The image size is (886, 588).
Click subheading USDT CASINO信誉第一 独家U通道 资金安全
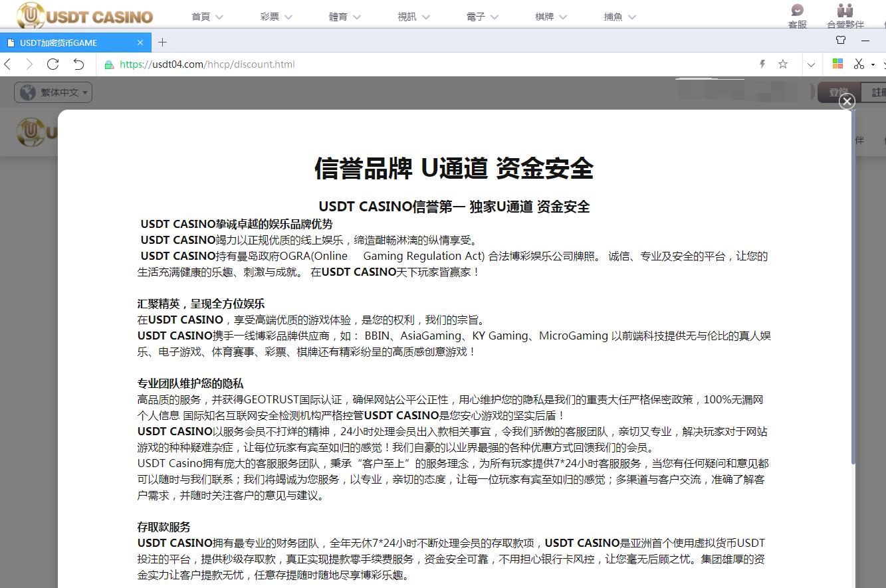(x=454, y=207)
